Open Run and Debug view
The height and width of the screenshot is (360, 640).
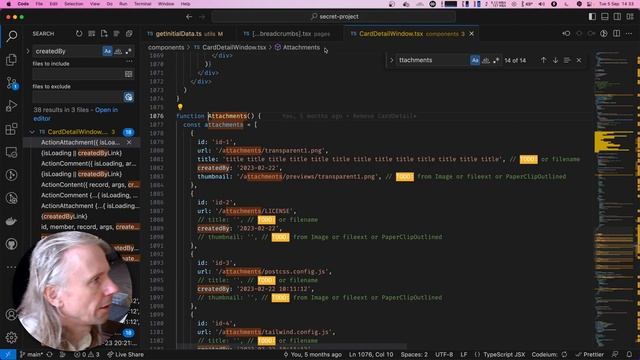pos(11,106)
